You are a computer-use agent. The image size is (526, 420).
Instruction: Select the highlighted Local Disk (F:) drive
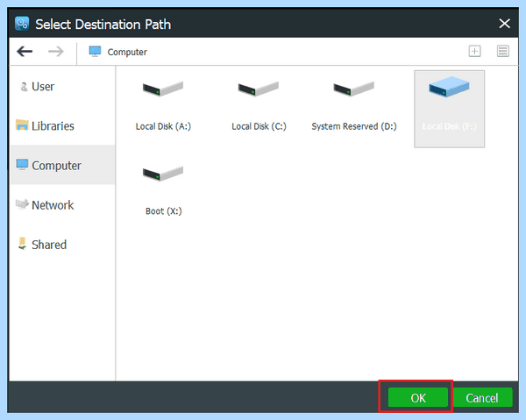(x=449, y=109)
